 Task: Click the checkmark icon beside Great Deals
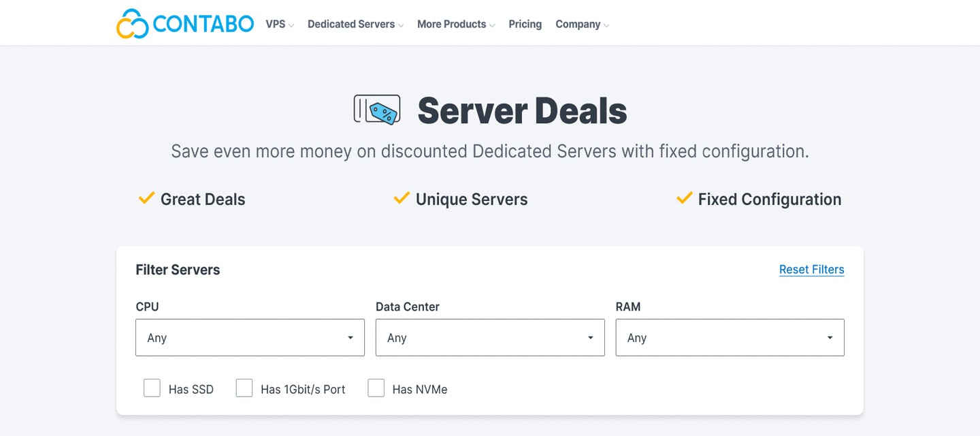click(x=146, y=198)
